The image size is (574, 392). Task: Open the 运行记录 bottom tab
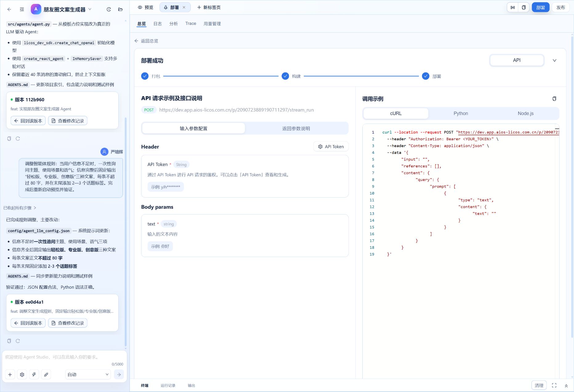tap(168, 386)
